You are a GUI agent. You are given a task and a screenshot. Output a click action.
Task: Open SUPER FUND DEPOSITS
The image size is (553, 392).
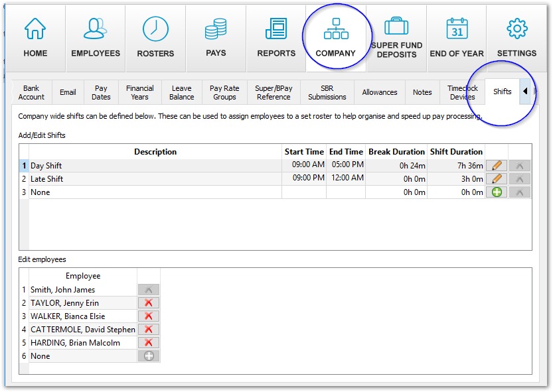tap(396, 38)
